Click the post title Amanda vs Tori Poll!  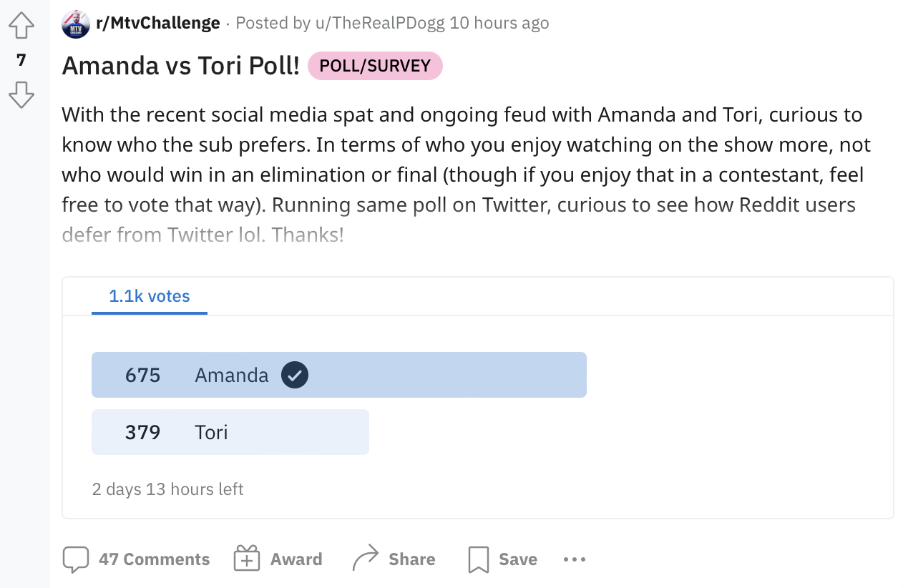pos(181,66)
